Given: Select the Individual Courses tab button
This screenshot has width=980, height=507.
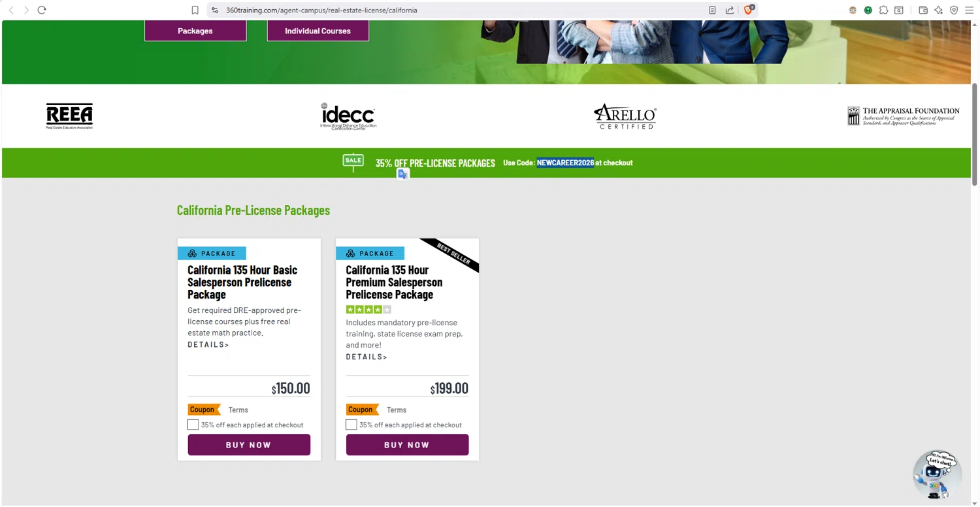Looking at the screenshot, I should click(x=318, y=31).
